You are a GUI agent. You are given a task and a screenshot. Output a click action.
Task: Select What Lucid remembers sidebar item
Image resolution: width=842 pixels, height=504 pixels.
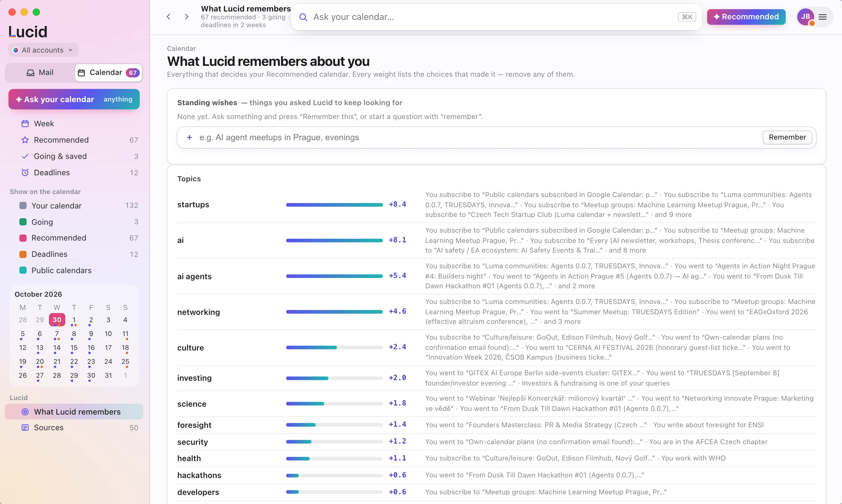(74, 412)
